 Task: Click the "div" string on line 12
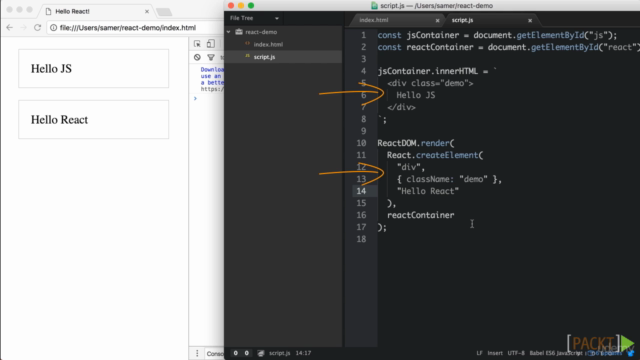tap(409, 167)
